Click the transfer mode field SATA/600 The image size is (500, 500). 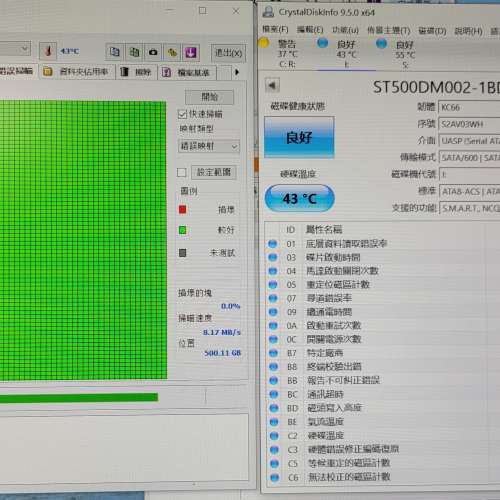coord(470,158)
